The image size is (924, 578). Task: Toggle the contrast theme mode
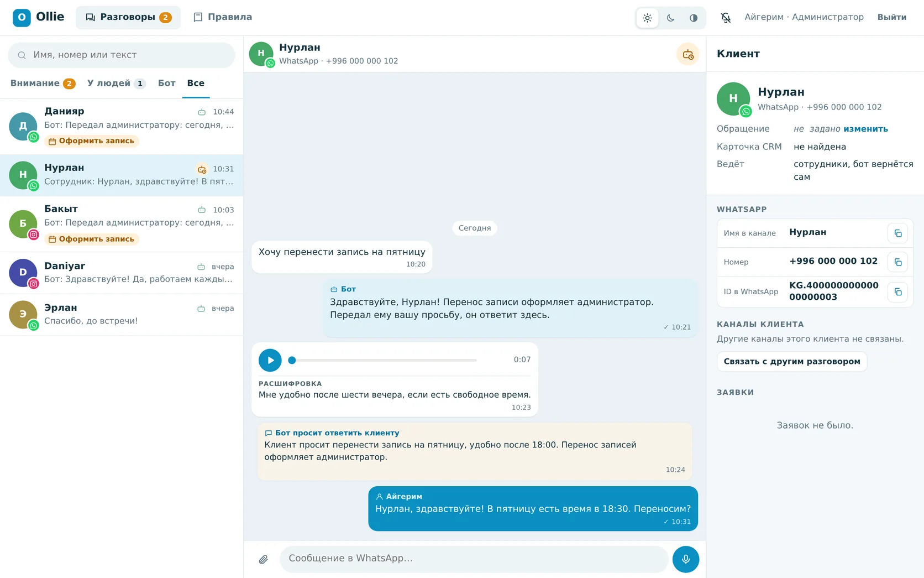694,18
